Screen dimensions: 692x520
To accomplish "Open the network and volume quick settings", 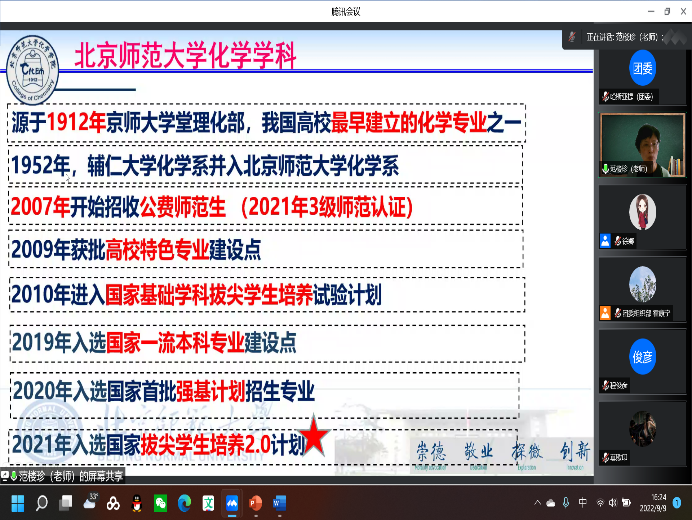I will 608,502.
